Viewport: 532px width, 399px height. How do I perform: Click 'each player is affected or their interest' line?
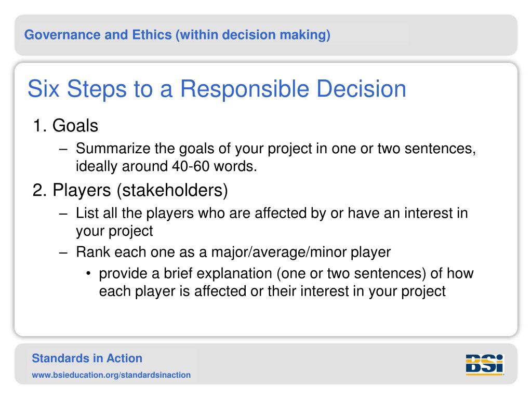point(272,291)
